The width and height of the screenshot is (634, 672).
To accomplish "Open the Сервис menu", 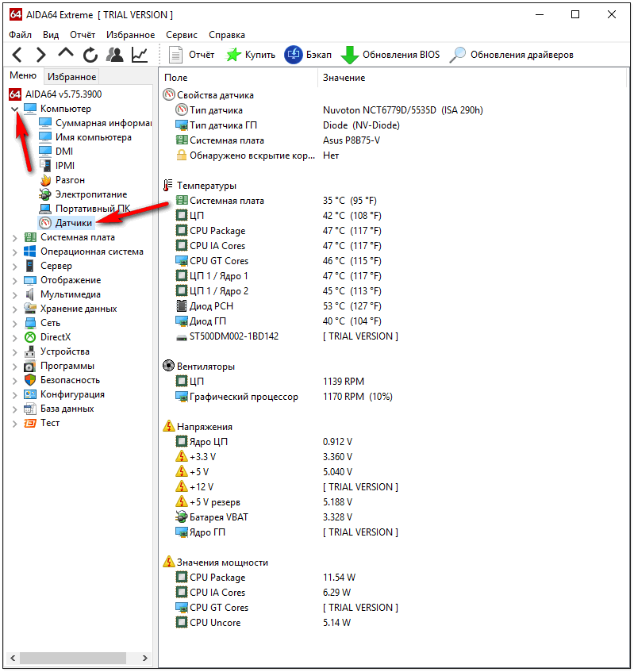I will [182, 35].
